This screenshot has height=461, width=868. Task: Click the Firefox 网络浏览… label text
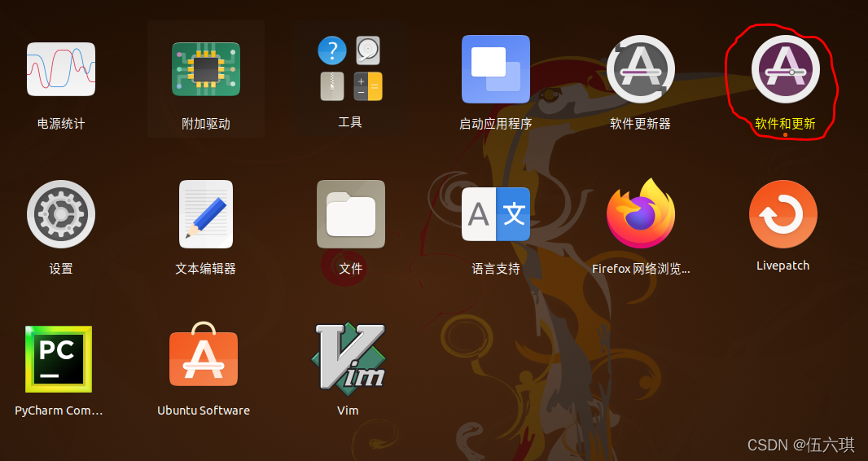tap(641, 269)
